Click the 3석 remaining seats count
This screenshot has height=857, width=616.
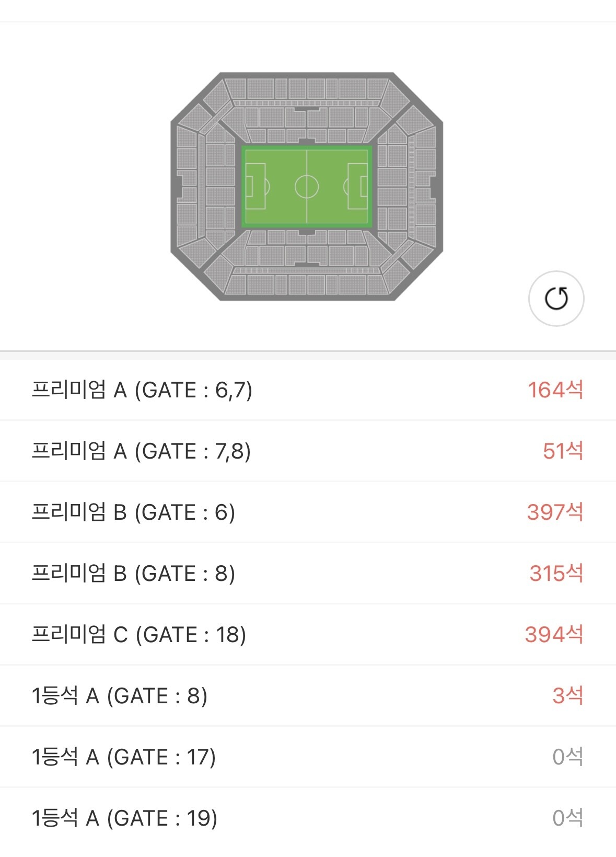[567, 696]
